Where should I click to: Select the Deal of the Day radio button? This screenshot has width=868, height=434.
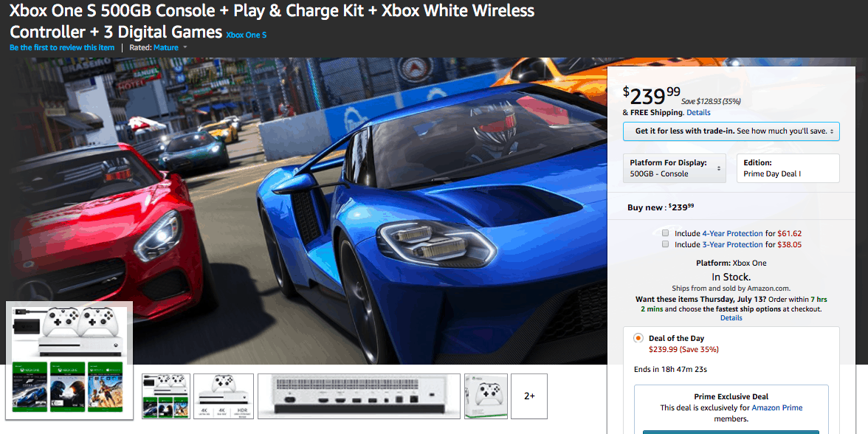click(x=638, y=338)
